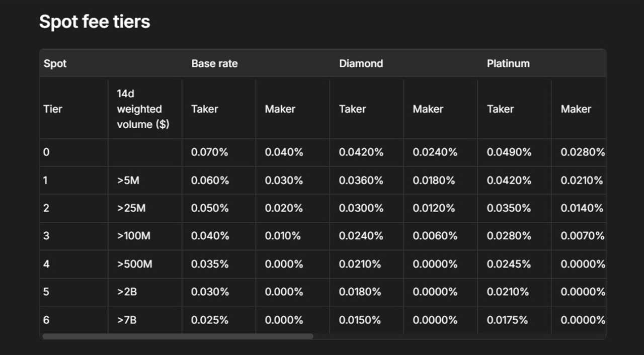Image resolution: width=644 pixels, height=355 pixels.
Task: Select the 'Tier' column header cell
Action: pos(53,109)
